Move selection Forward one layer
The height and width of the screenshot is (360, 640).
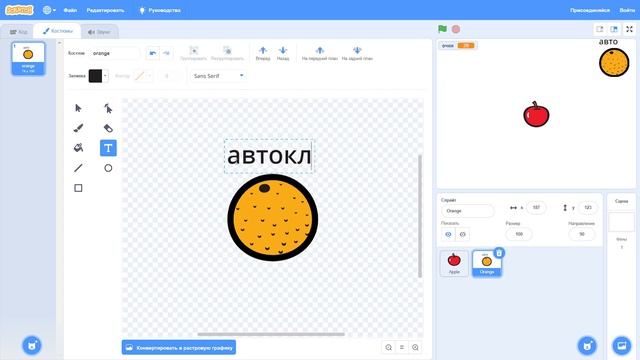(263, 53)
